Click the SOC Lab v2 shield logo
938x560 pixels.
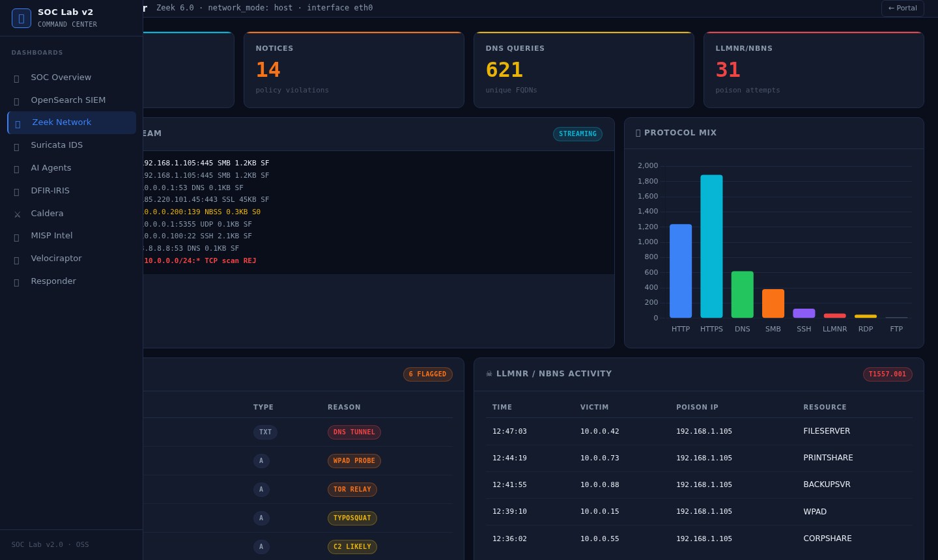click(x=21, y=18)
